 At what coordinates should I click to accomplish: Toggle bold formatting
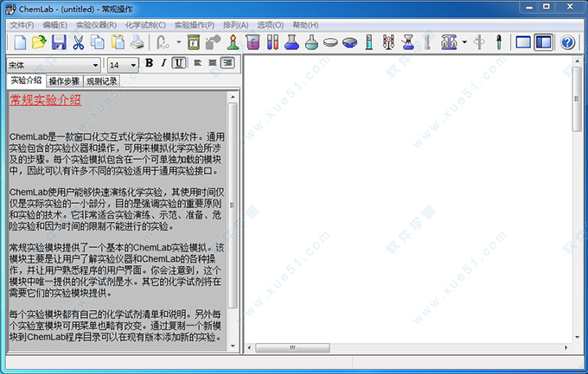click(149, 63)
